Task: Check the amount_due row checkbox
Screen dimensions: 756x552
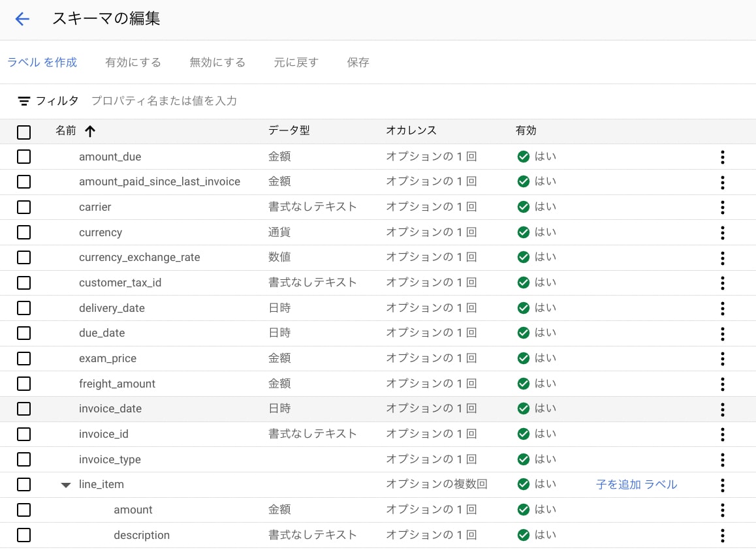Action: pyautogui.click(x=24, y=157)
